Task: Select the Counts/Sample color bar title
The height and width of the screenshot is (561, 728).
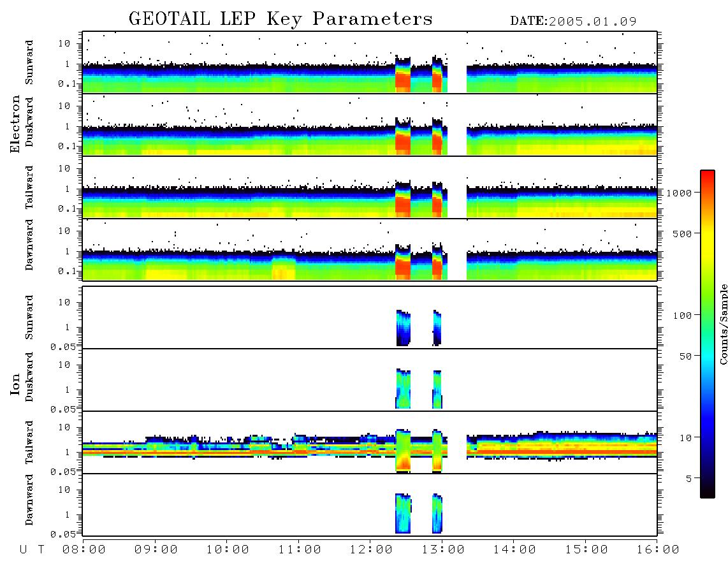Action: pos(724,324)
